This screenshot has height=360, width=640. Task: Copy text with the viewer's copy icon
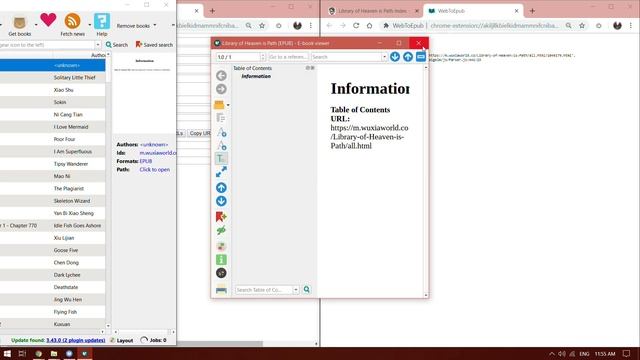pyautogui.click(x=221, y=118)
